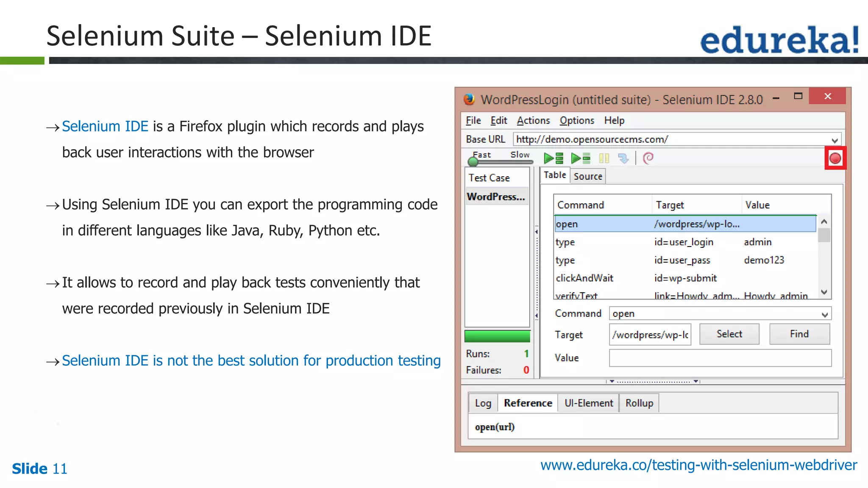Open the Help menu
Image resolution: width=868 pixels, height=488 pixels.
614,121
